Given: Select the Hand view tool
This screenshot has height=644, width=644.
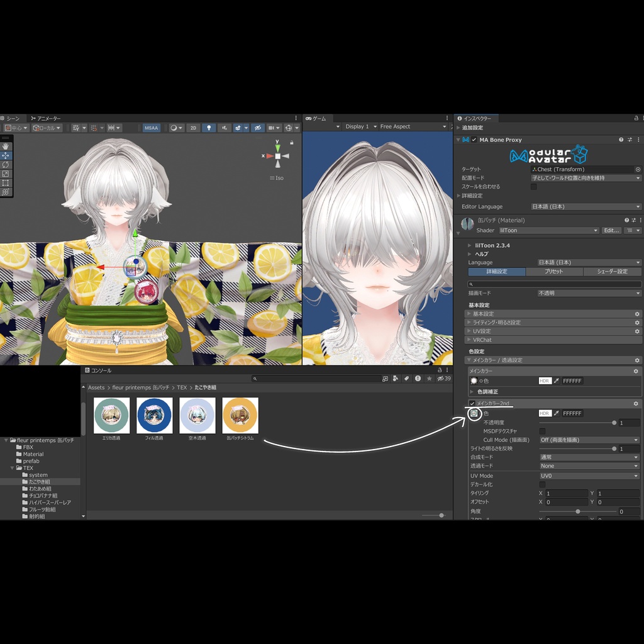Looking at the screenshot, I should pyautogui.click(x=5, y=146).
